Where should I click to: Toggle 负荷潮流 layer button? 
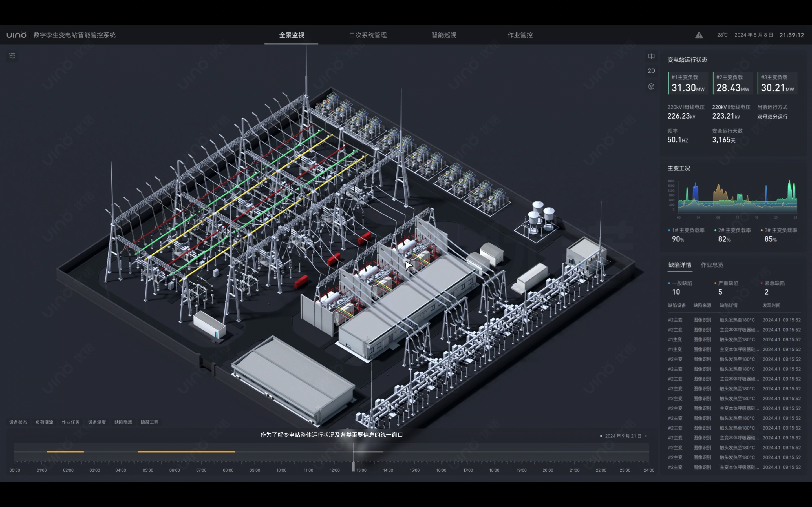[44, 422]
